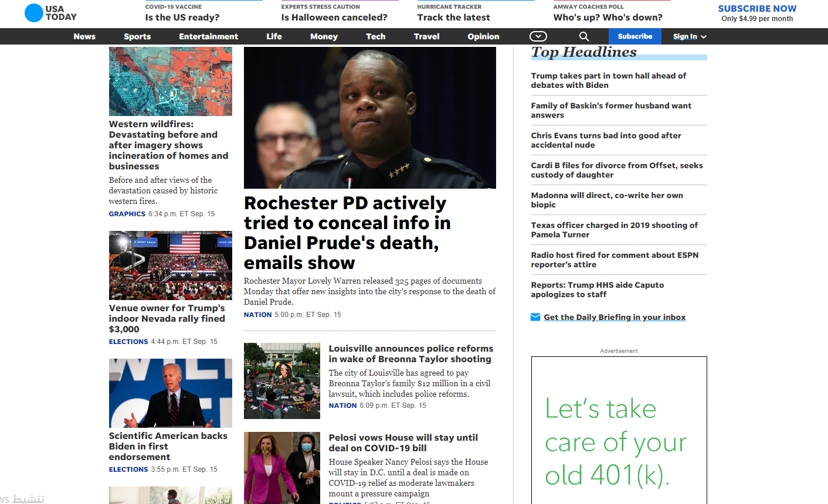Click the blue Subscribe button
The height and width of the screenshot is (504, 828).
point(635,36)
